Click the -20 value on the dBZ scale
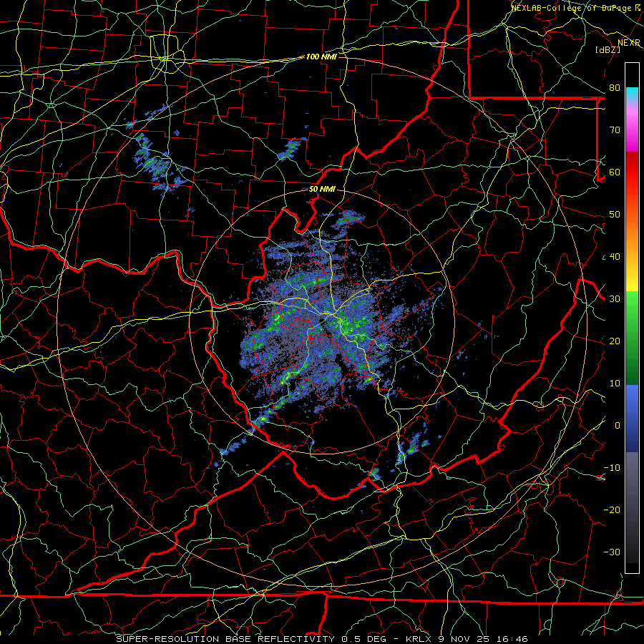644x644 pixels. click(x=612, y=510)
